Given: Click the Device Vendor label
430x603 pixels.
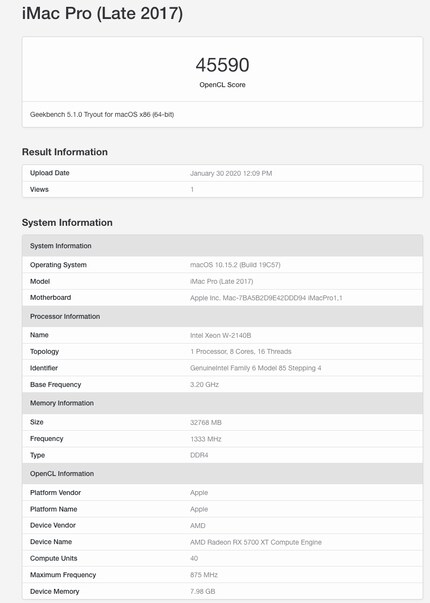Looking at the screenshot, I should coord(53,525).
